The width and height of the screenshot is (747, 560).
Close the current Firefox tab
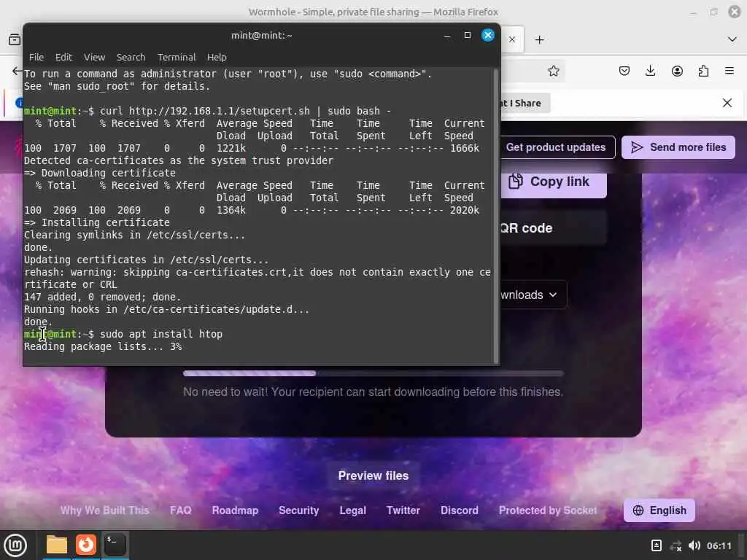511,39
